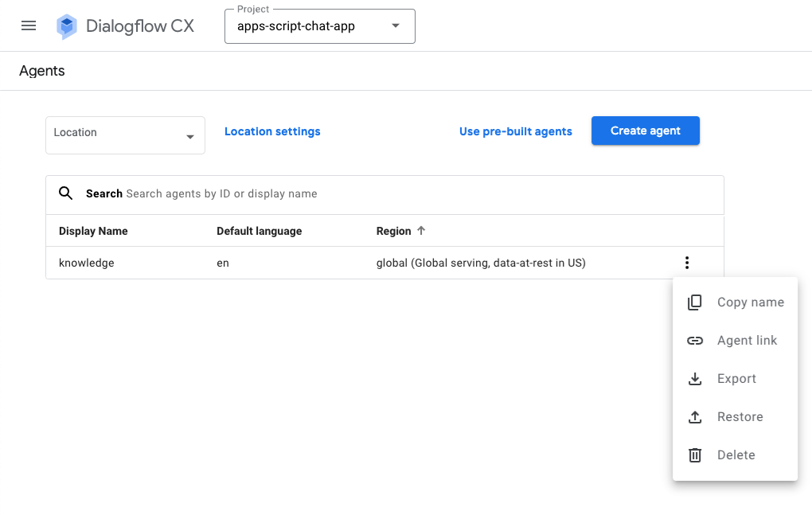Image resolution: width=812 pixels, height=515 pixels.
Task: Select Restore from the agent menu
Action: coord(740,417)
